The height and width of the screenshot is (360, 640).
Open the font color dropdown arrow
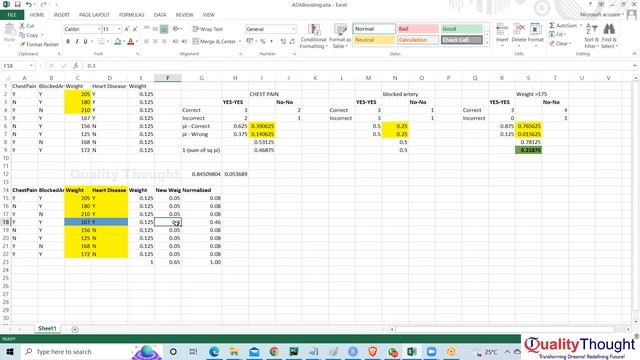pos(137,41)
